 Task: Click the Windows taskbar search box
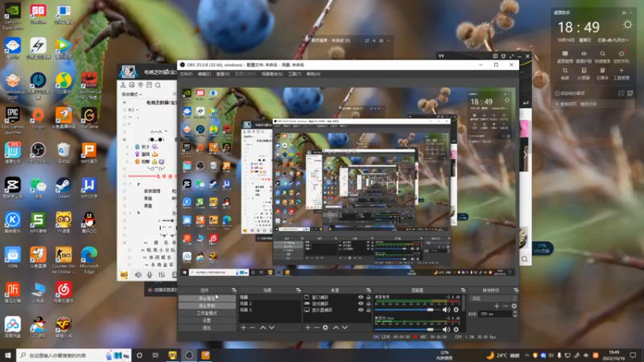[x=74, y=356]
